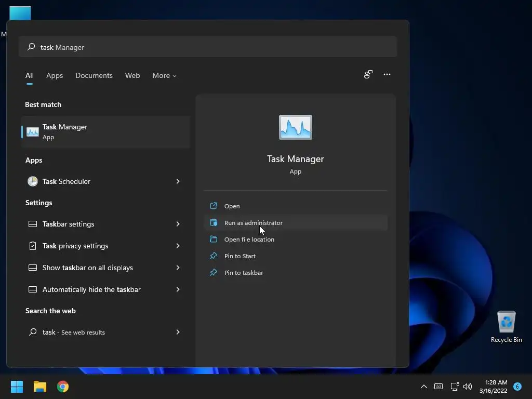Image resolution: width=532 pixels, height=399 pixels.
Task: Open Task privacy settings result
Action: point(105,246)
